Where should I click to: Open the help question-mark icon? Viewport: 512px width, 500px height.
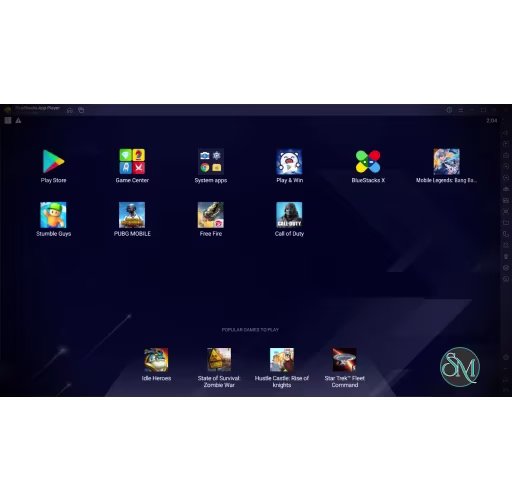[449, 110]
